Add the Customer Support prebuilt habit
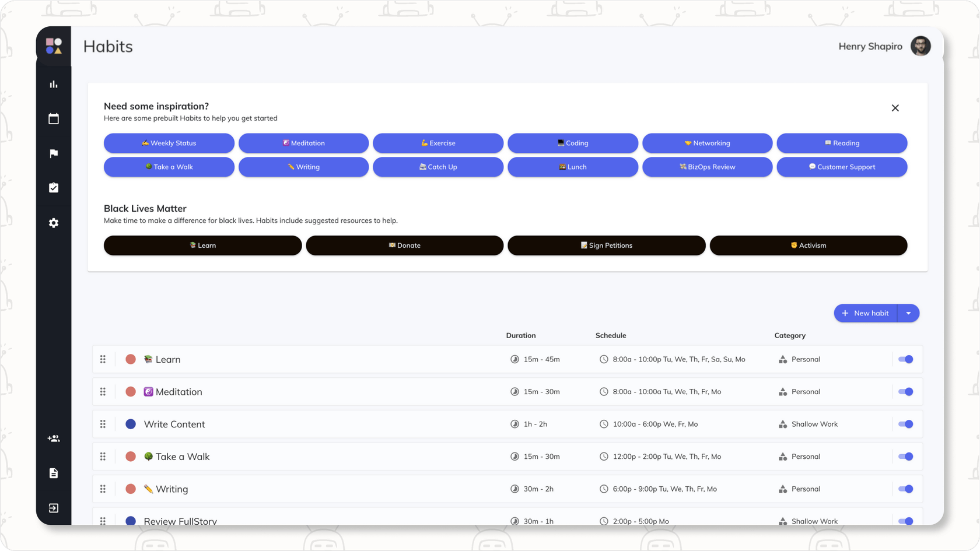 pos(842,167)
